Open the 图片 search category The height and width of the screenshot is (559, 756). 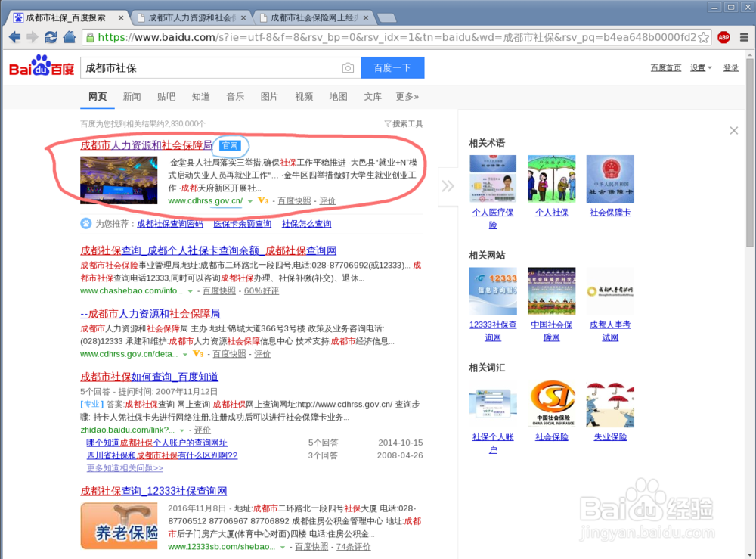tap(269, 97)
